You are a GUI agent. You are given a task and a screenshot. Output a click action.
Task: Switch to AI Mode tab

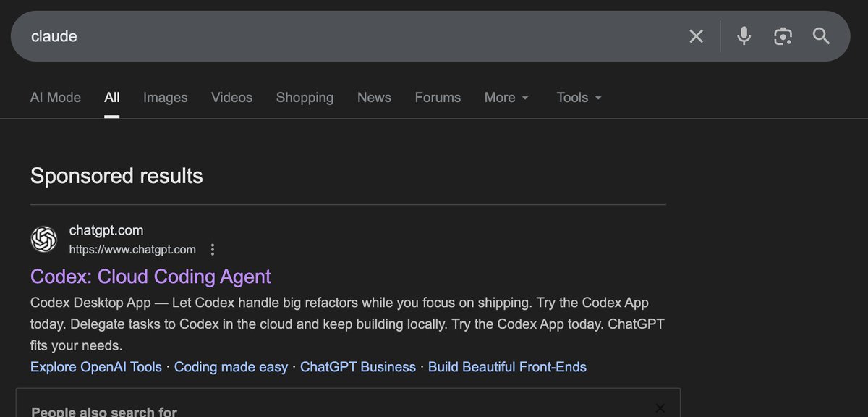pyautogui.click(x=56, y=98)
